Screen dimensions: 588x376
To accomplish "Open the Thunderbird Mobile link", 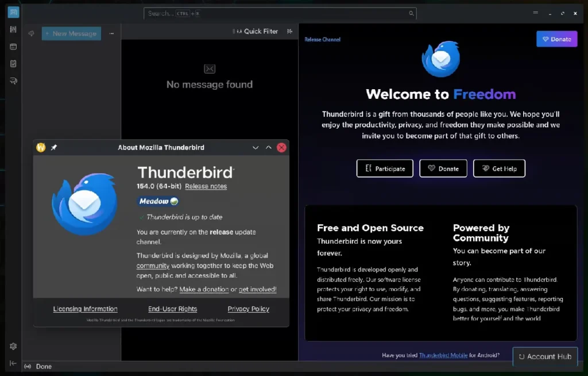I will point(443,355).
